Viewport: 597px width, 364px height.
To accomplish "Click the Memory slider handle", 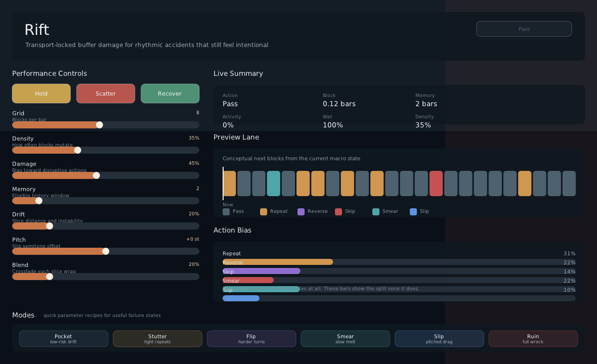I will 39,201.
